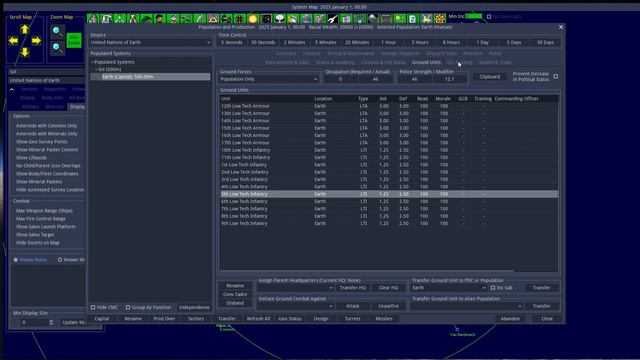Toggle Prevent Increase in Political Status checkbox

click(556, 76)
